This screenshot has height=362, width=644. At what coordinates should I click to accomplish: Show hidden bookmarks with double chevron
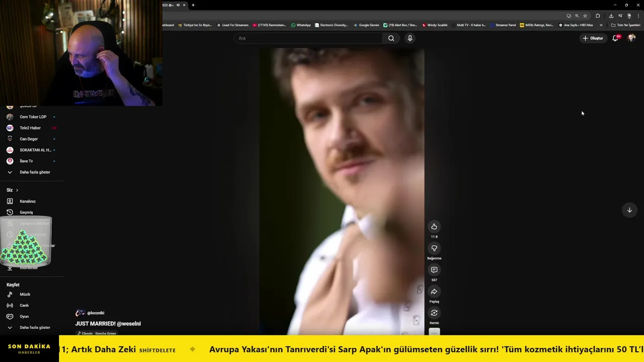point(601,25)
